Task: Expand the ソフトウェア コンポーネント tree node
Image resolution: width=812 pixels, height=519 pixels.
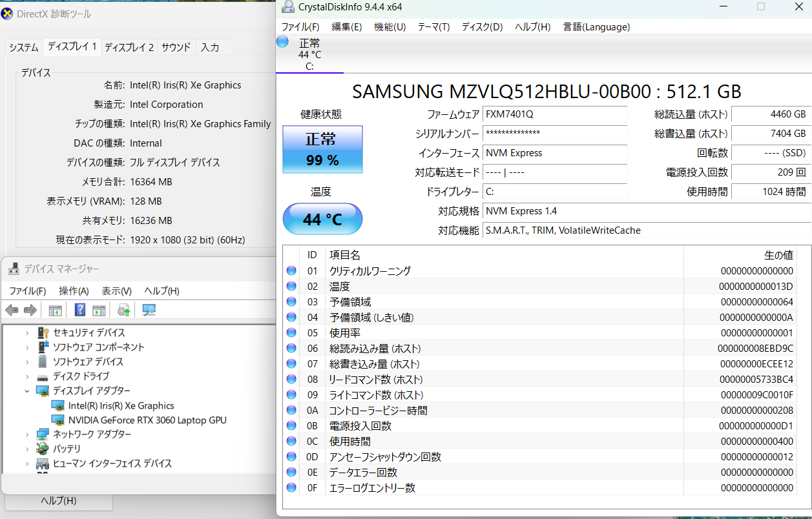Action: coord(27,347)
